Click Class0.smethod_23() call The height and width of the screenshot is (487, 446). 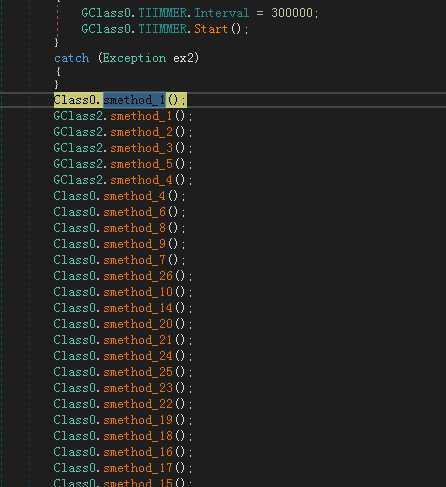[123, 388]
